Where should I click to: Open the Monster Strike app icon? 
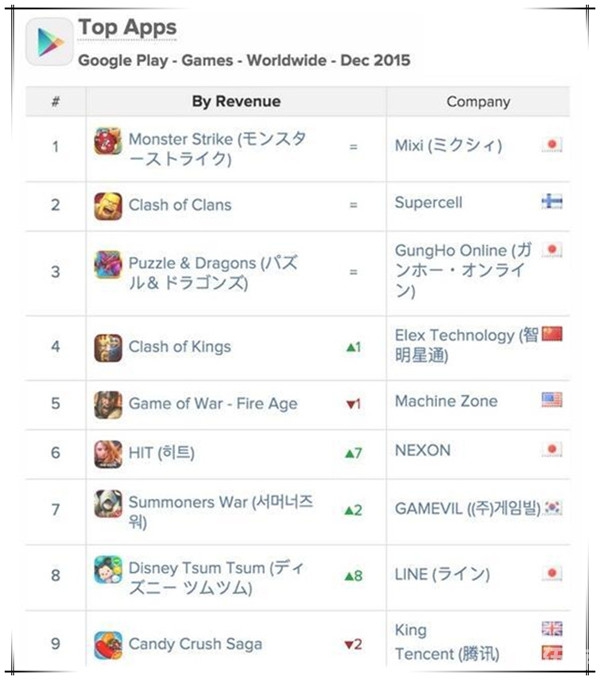tap(108, 141)
